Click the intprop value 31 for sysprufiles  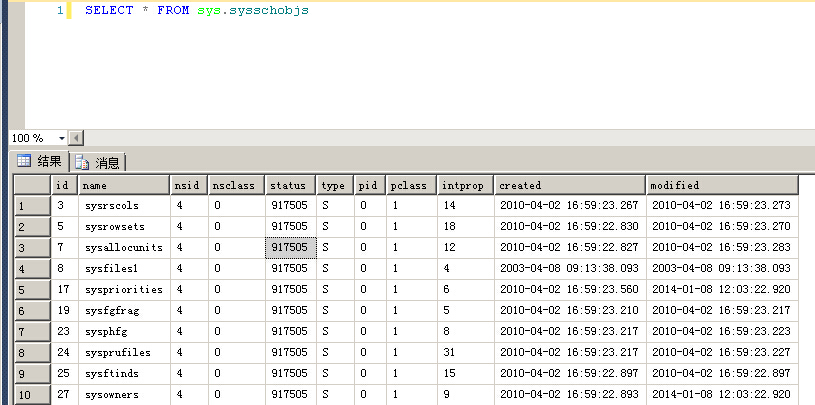(x=465, y=352)
